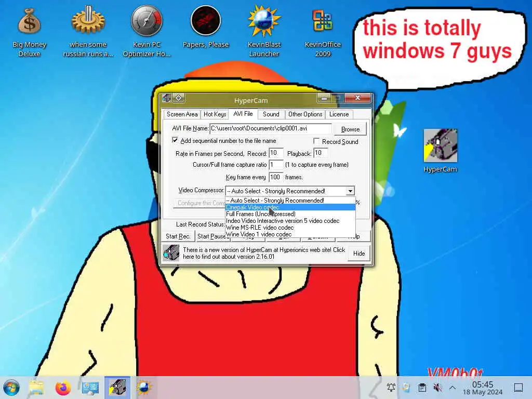Open HyperCam desktop shortcut icon
Viewport: 532px width, 399px height.
pos(441,151)
